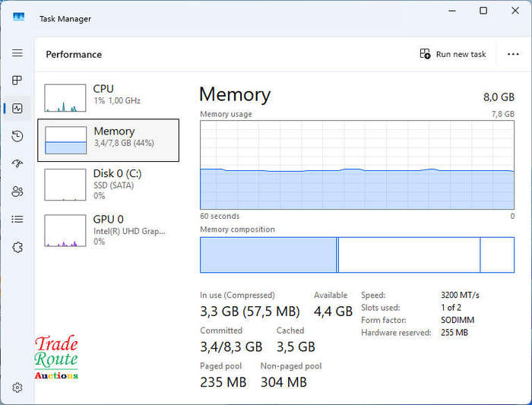This screenshot has height=405, width=532.
Task: Click the in-use segment of Memory composition bar
Action: click(x=268, y=255)
